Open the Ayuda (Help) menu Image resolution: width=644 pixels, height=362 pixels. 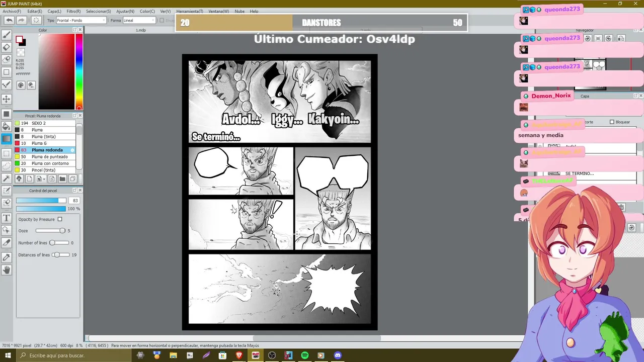click(254, 11)
